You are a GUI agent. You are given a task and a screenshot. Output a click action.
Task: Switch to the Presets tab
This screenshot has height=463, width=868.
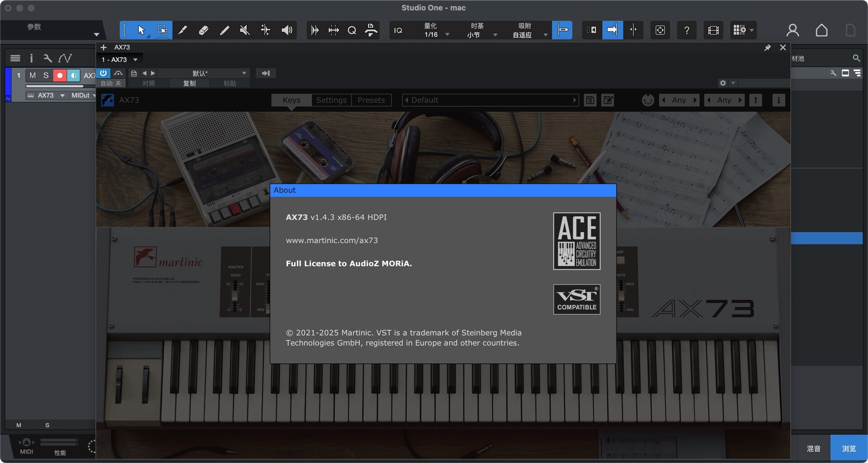[371, 100]
